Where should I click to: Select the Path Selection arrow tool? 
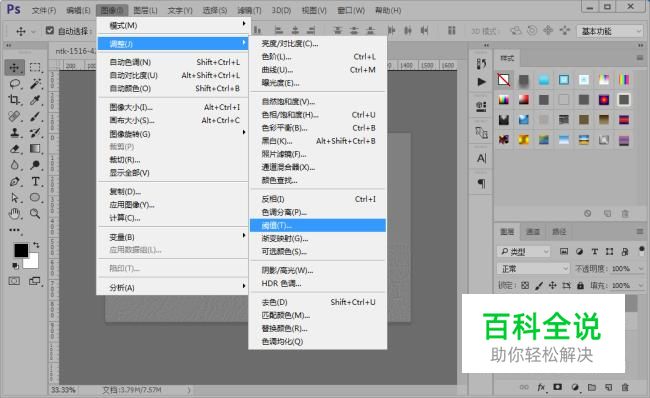pos(15,197)
